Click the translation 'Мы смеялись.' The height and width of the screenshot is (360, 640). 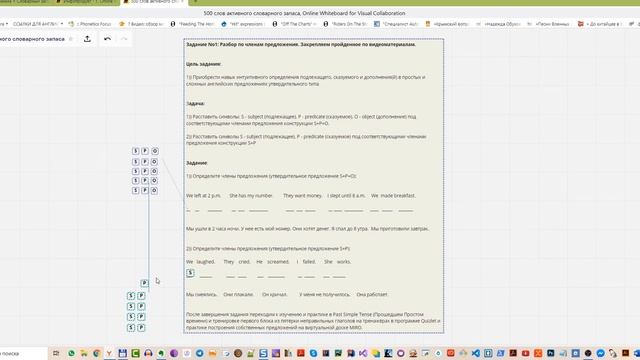point(202,295)
